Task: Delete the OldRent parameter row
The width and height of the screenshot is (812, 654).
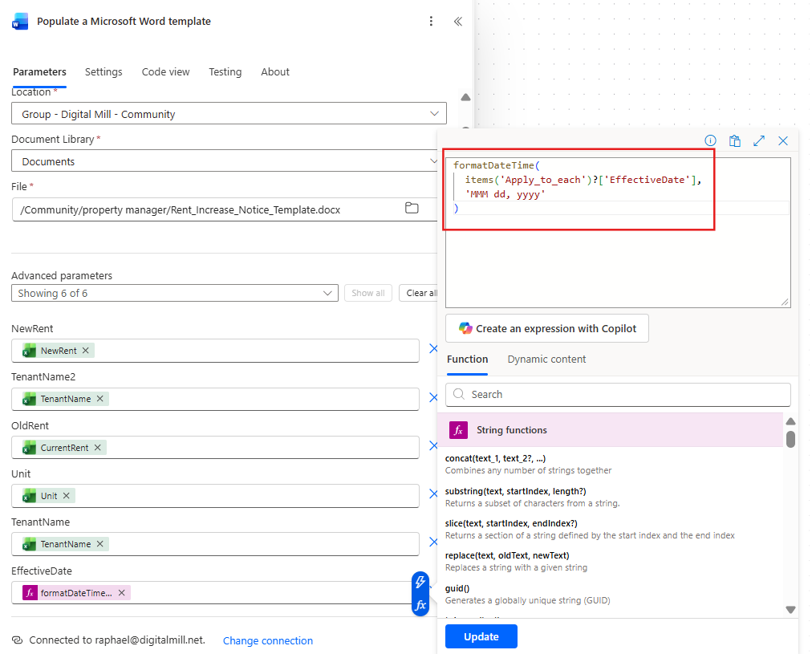Action: pos(433,446)
